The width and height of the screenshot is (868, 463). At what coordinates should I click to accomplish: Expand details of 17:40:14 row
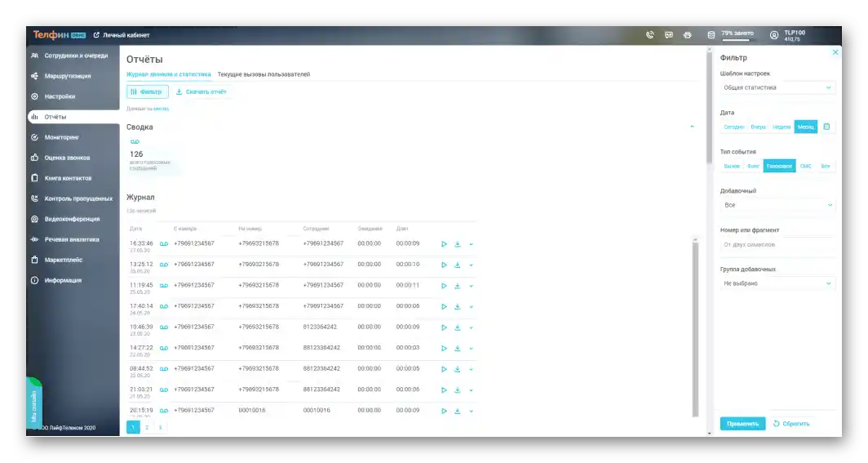tap(471, 307)
